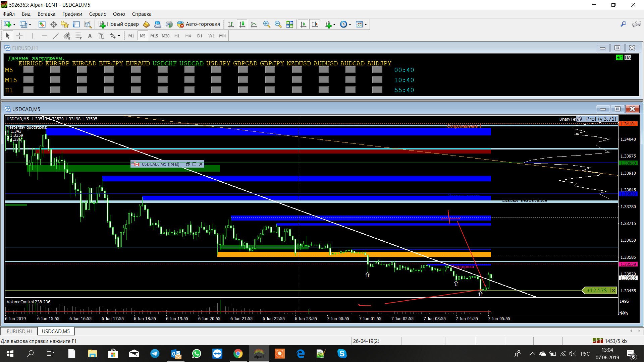This screenshot has width=644, height=362.
Task: Toggle the Авто-торговля button
Action: click(x=199, y=24)
